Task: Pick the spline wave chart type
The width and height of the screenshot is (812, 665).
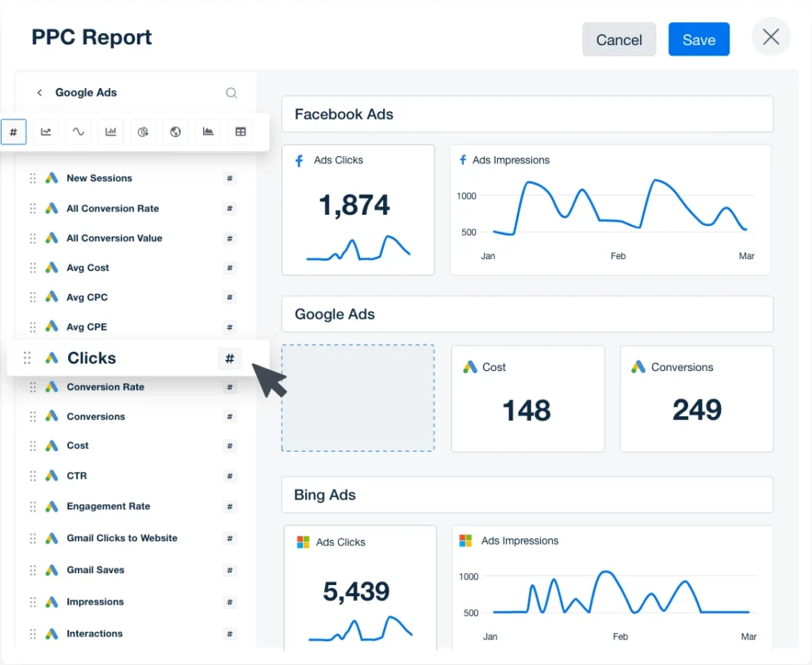Action: 78,132
